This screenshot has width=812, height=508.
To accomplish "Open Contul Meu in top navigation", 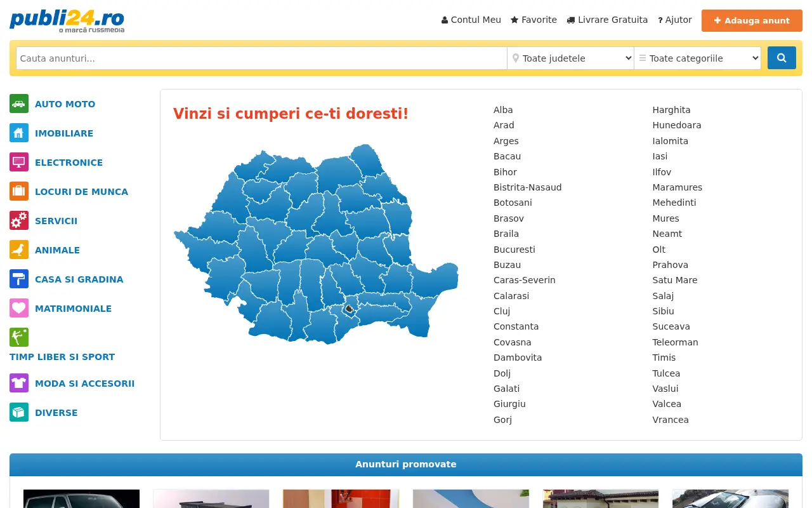I will click(x=471, y=20).
